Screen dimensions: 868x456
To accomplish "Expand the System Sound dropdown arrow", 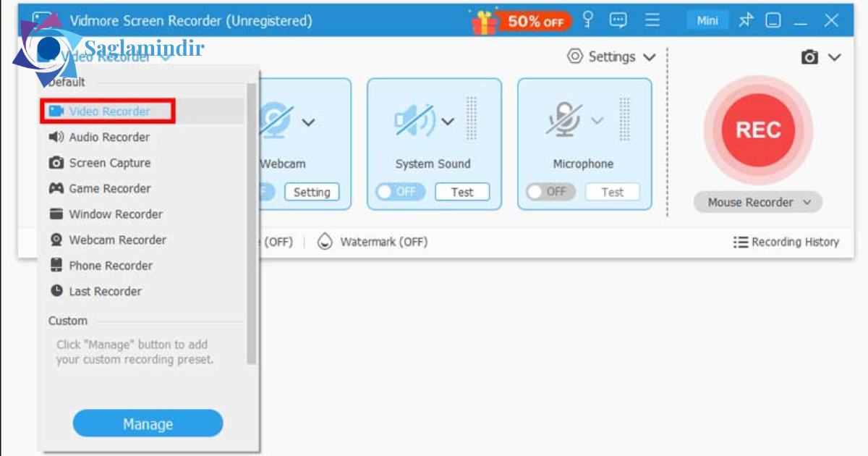I will tap(448, 121).
